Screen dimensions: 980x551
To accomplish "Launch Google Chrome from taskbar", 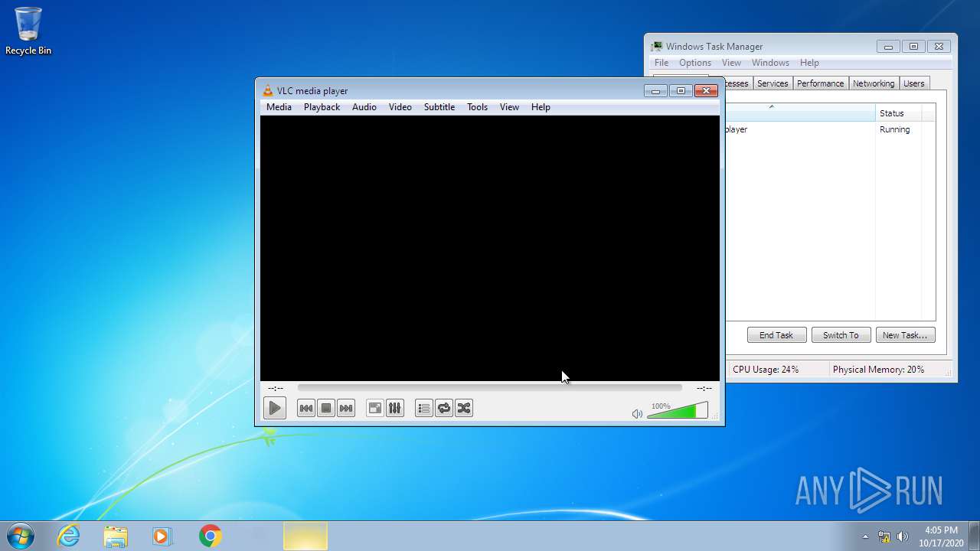I will coord(211,536).
